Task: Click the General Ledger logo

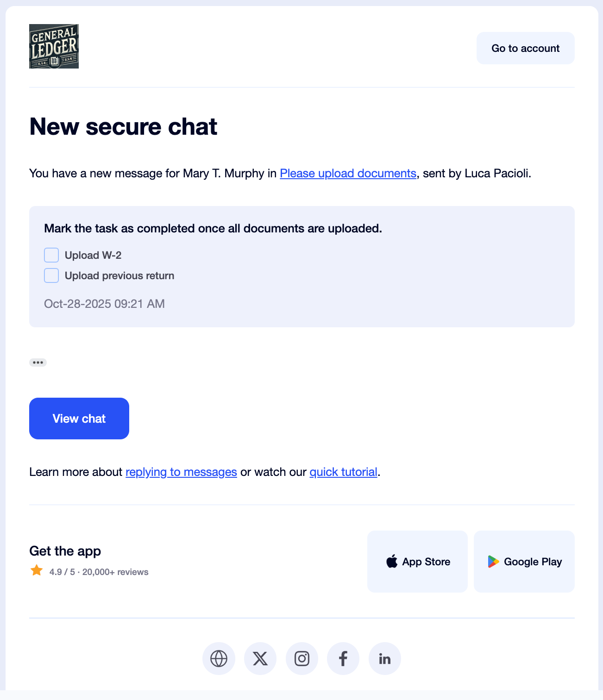Action: (x=54, y=46)
